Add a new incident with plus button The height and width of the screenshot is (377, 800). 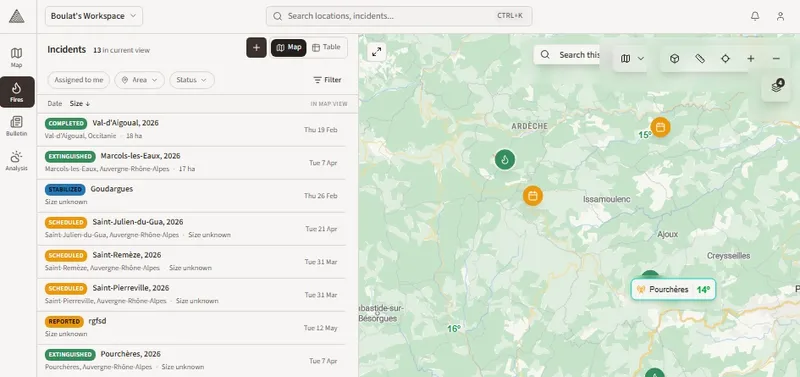pos(257,47)
